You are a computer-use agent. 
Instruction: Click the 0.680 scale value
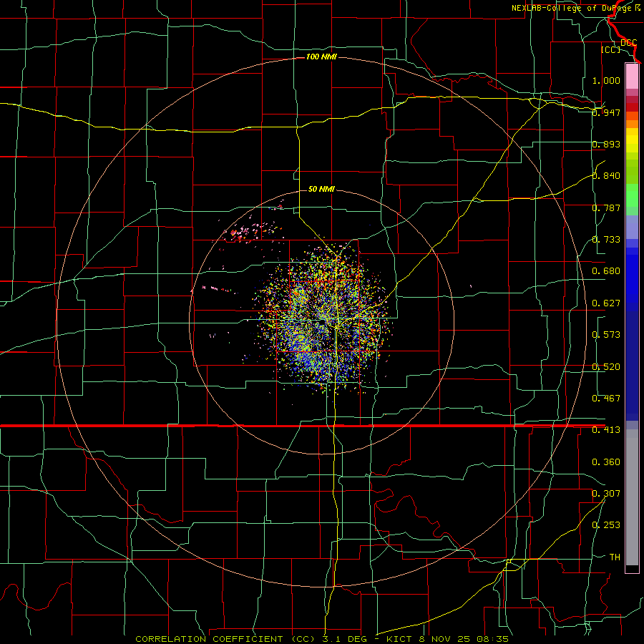[x=606, y=271]
